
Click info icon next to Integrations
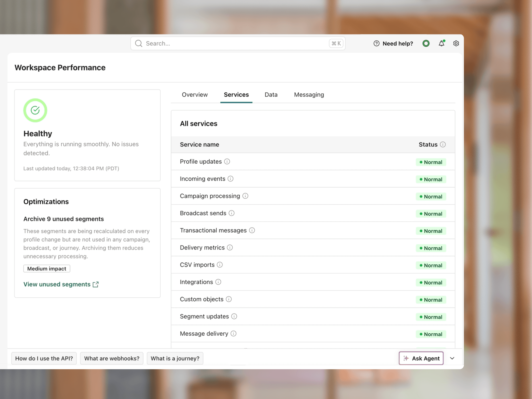tap(218, 282)
